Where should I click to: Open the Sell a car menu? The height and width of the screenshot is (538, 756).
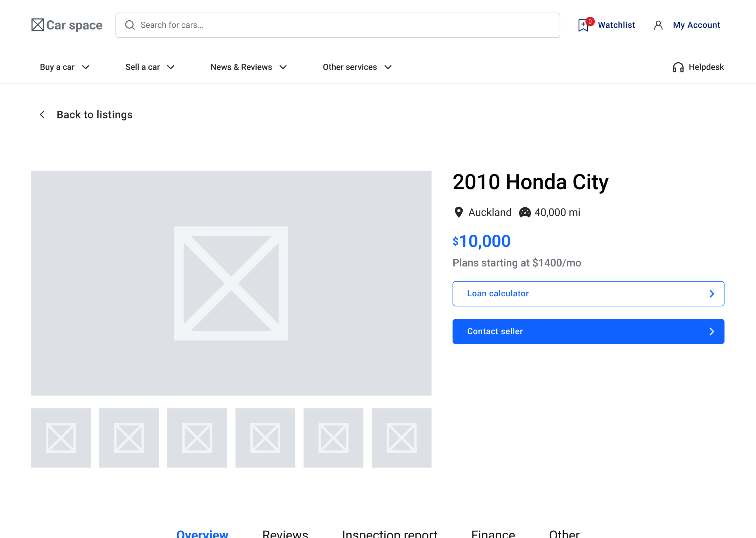click(150, 67)
